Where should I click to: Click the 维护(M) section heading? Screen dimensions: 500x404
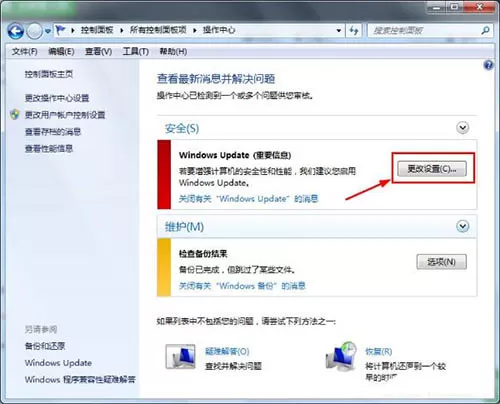(x=184, y=227)
